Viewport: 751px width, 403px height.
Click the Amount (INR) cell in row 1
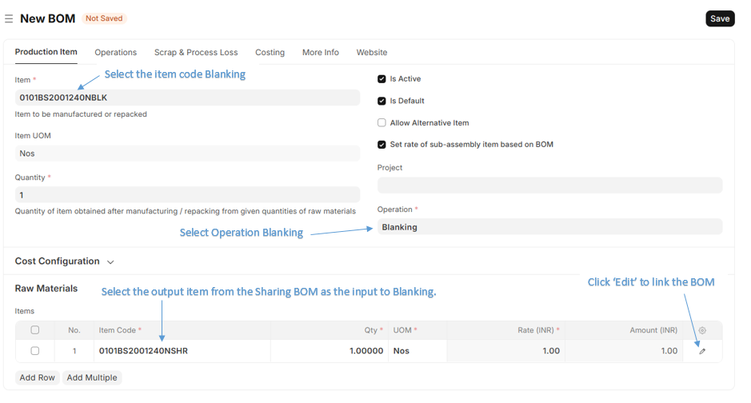point(624,351)
